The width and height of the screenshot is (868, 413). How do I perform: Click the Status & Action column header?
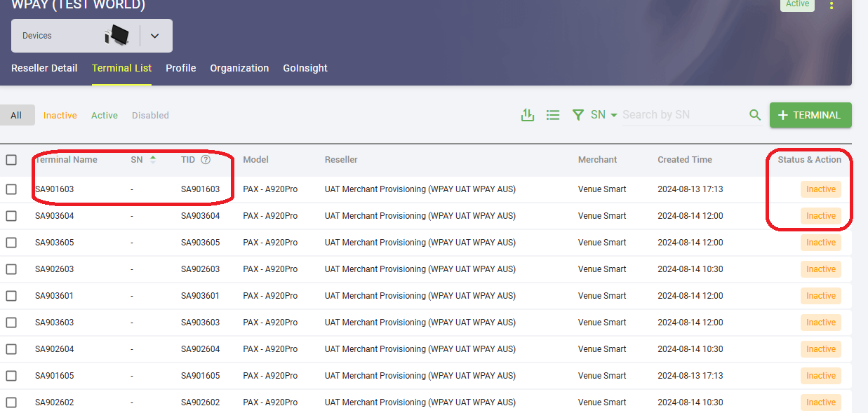pyautogui.click(x=809, y=160)
